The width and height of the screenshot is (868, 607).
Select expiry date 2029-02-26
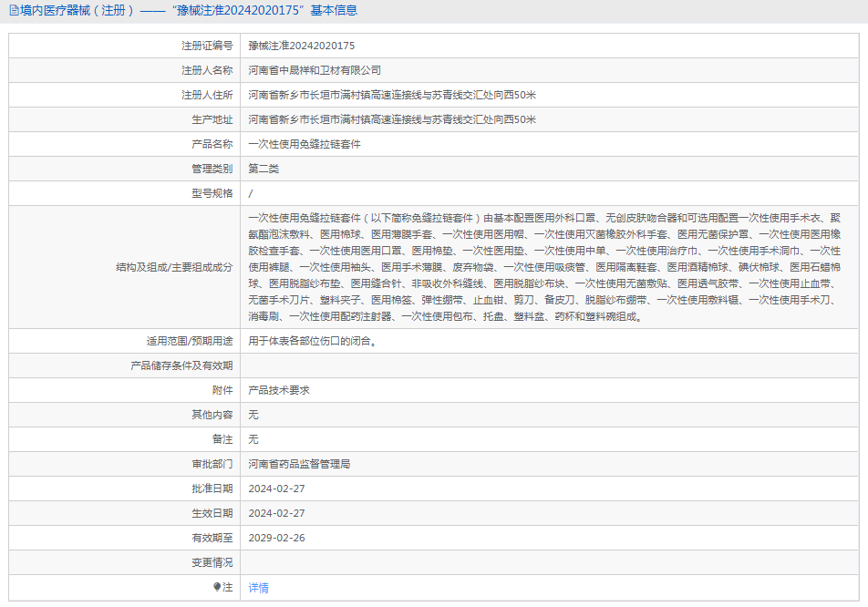tap(277, 538)
